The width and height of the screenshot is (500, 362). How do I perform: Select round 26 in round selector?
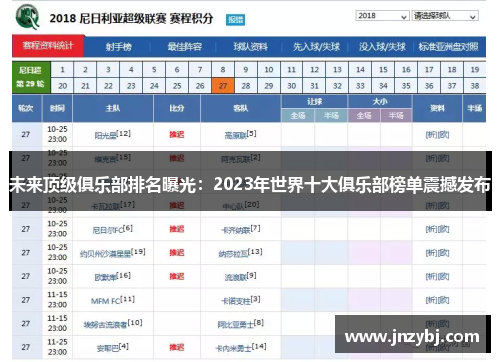pos(200,86)
